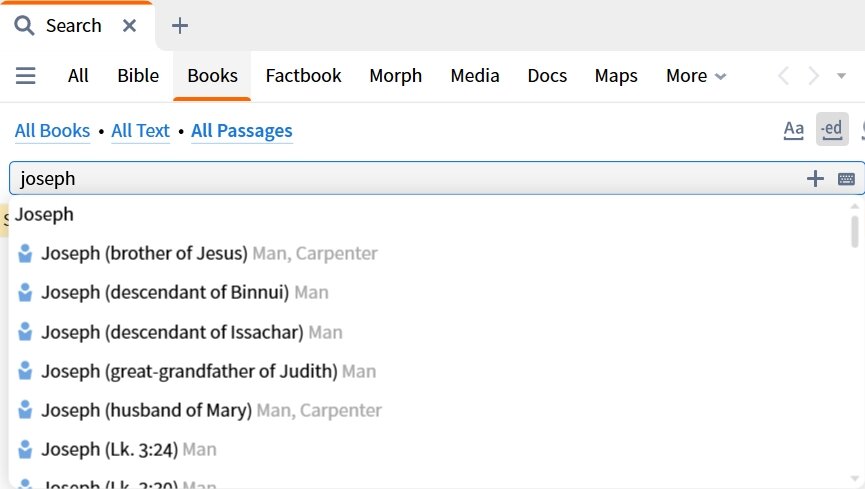Viewport: 865px width, 489px height.
Task: Click the suggestions list scrollbar thumb
Action: [x=855, y=231]
